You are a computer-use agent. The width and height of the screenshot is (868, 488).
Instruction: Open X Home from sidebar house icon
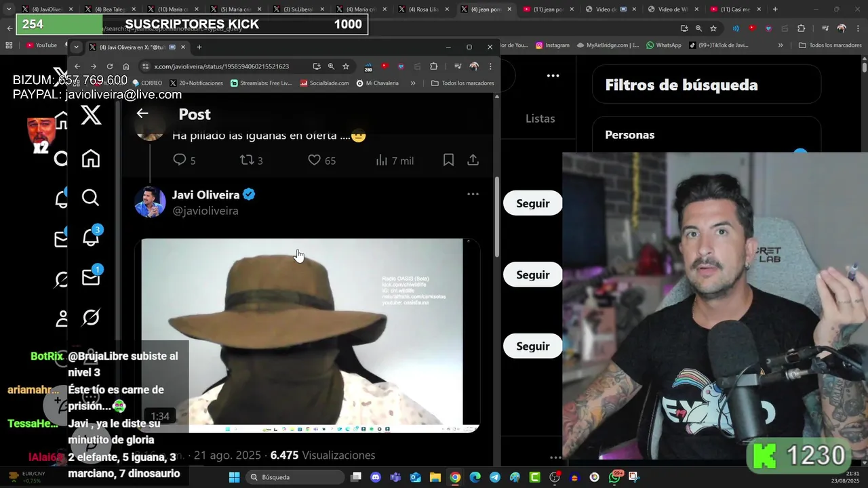(91, 158)
